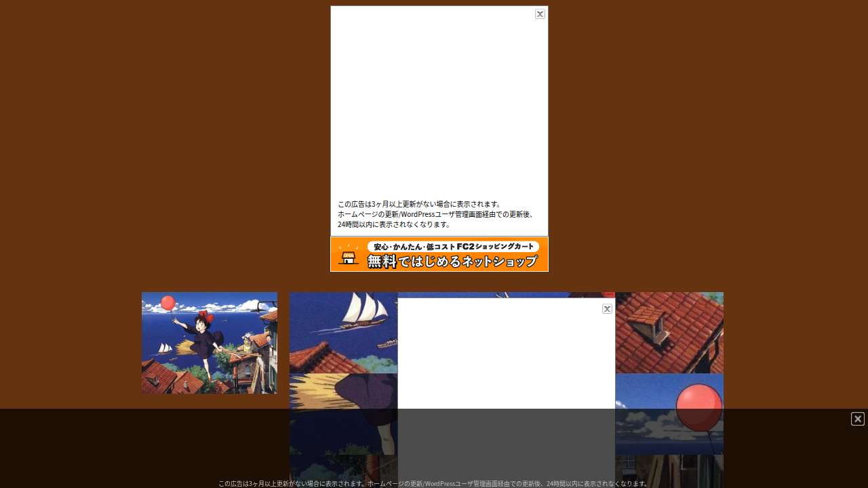
Task: Select the narrow puzzle strip above white ad
Action: click(x=507, y=295)
